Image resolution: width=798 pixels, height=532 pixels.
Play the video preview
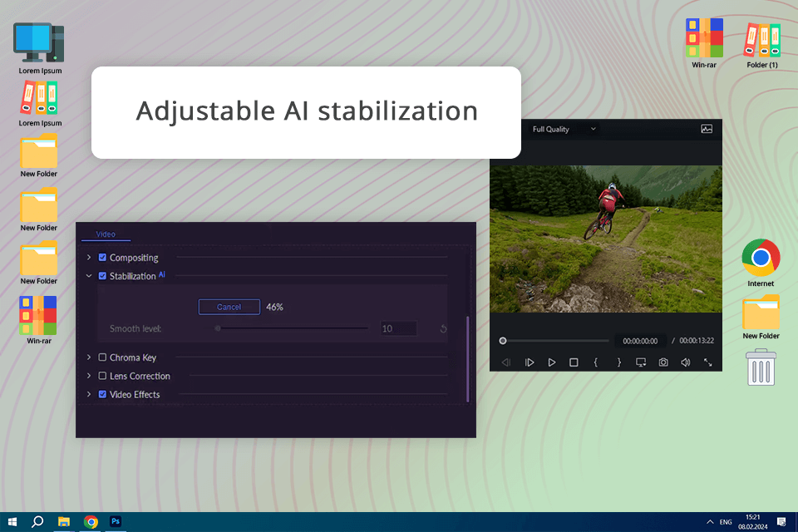(552, 362)
